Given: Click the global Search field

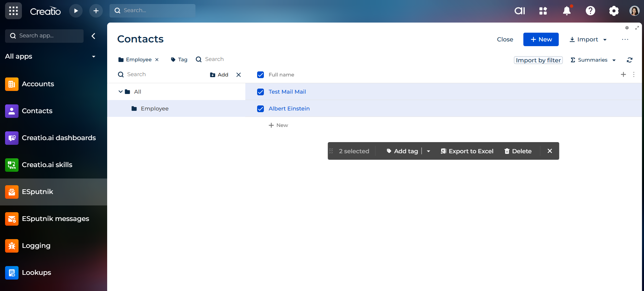Looking at the screenshot, I should click(x=152, y=10).
